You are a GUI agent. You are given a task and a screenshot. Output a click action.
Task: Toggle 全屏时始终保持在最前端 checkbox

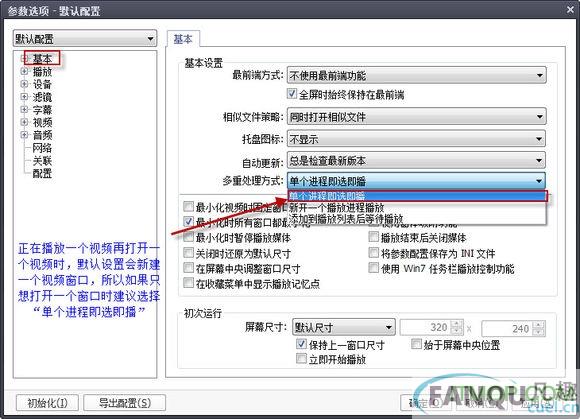point(292,94)
